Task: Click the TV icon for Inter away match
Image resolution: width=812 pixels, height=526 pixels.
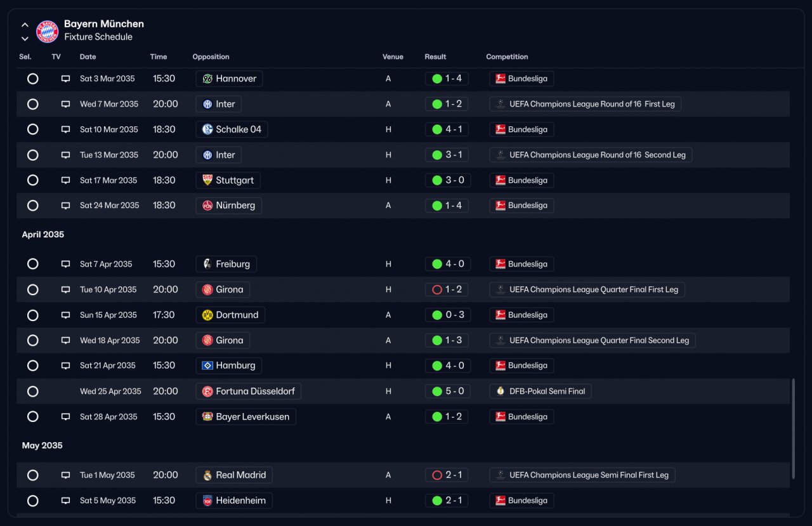Action: 65,104
